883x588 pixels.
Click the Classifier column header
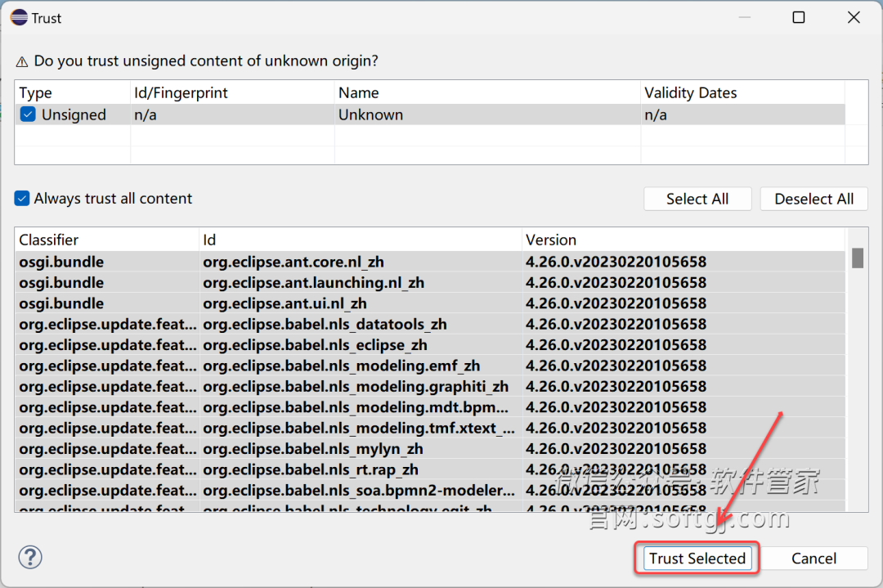(x=107, y=240)
